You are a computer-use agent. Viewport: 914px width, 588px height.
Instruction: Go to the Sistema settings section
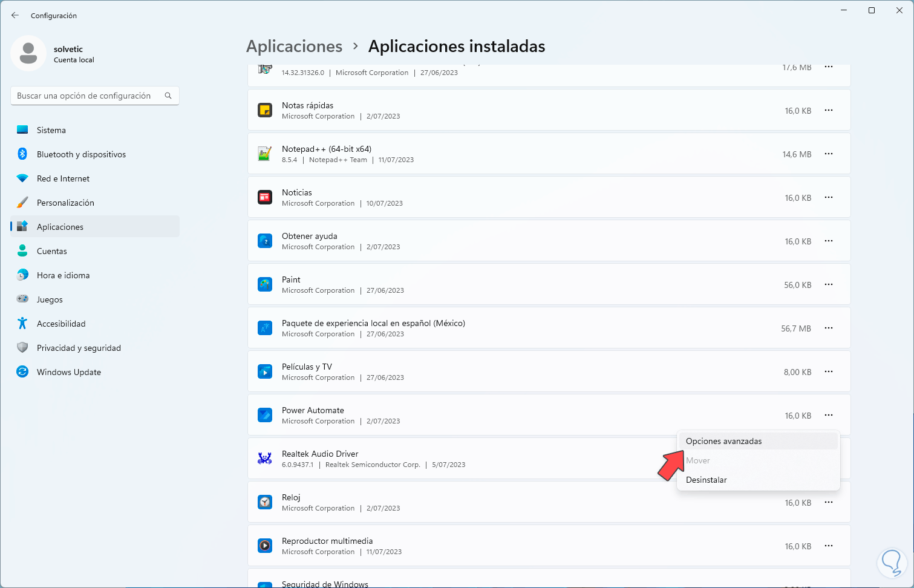coord(95,130)
